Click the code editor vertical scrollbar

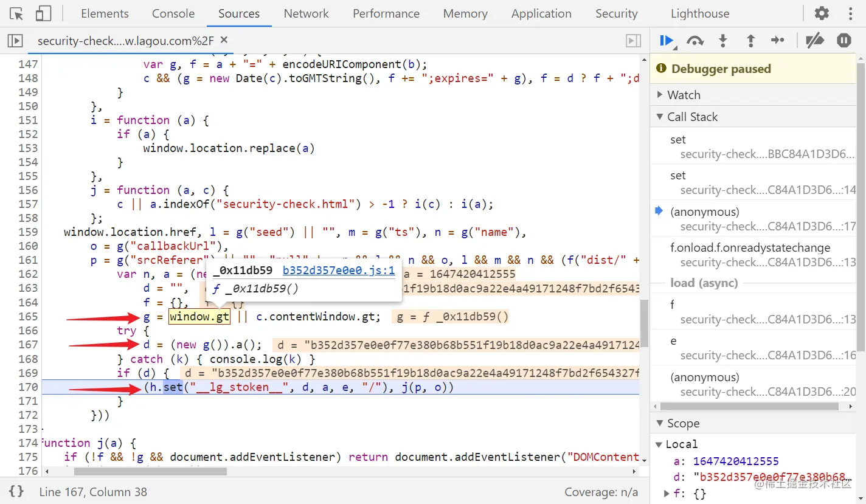point(643,325)
